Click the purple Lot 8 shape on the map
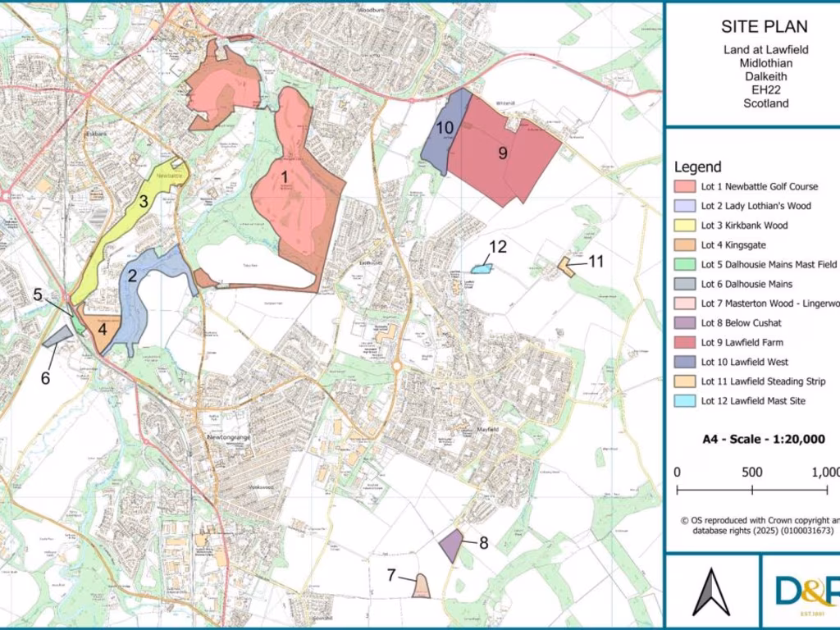Viewport: 840px width, 630px height. (450, 546)
